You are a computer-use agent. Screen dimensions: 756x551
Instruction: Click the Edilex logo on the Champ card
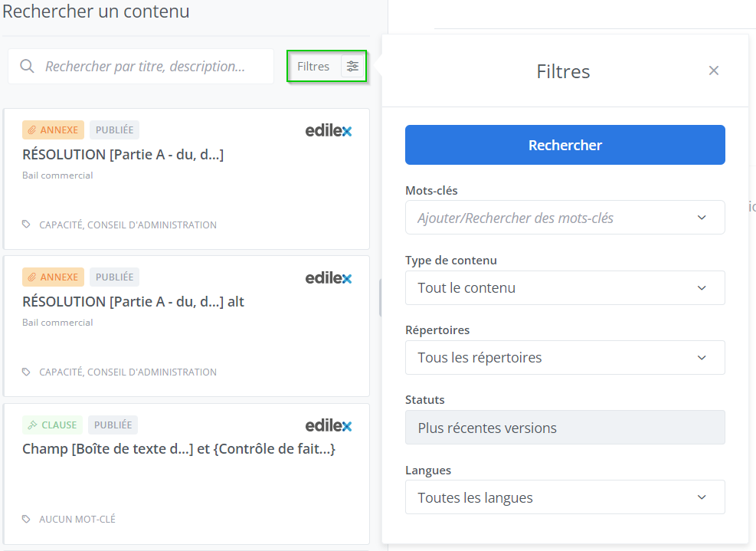[x=329, y=425]
